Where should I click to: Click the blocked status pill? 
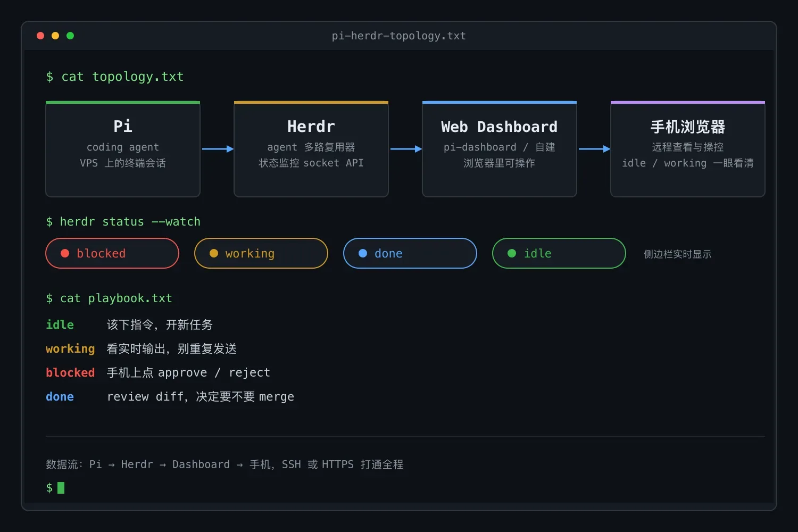112,253
